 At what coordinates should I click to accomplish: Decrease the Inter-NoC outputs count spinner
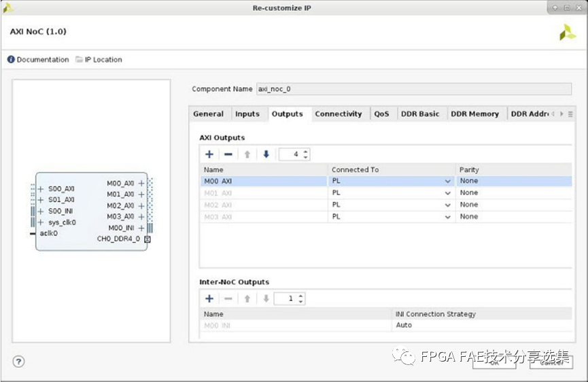pyautogui.click(x=300, y=301)
